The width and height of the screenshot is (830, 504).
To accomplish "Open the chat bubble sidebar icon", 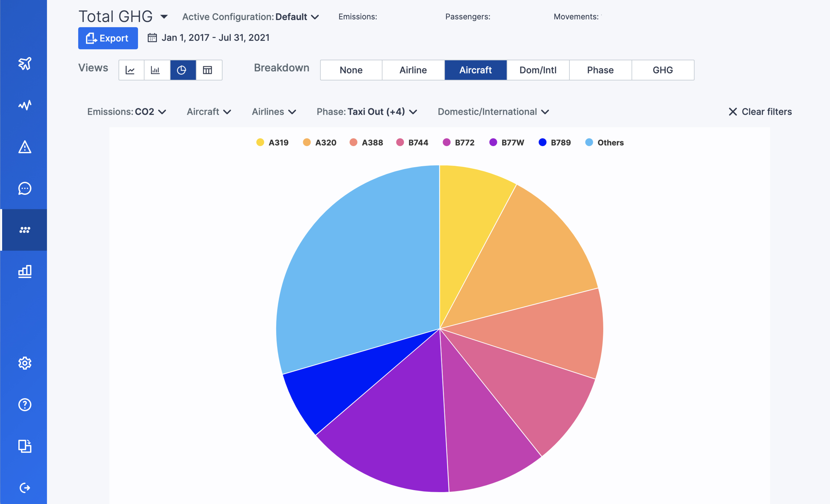I will (x=25, y=188).
